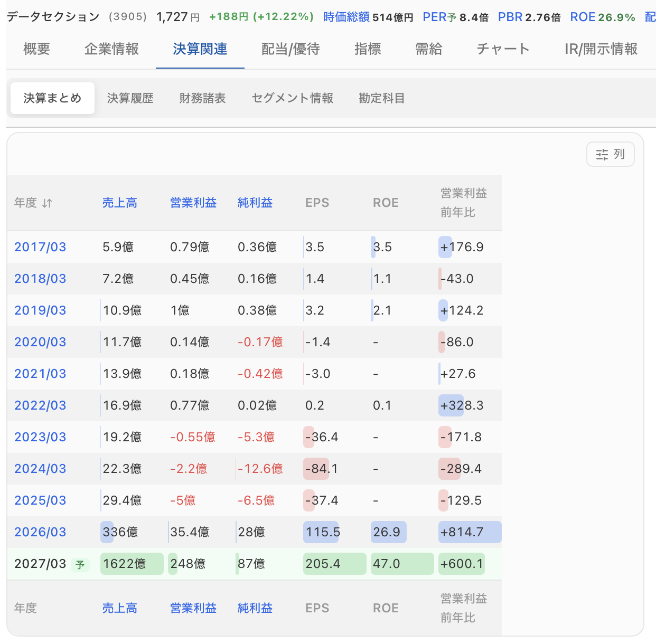Click the year sort arrows icon
This screenshot has width=656, height=644.
tap(47, 203)
